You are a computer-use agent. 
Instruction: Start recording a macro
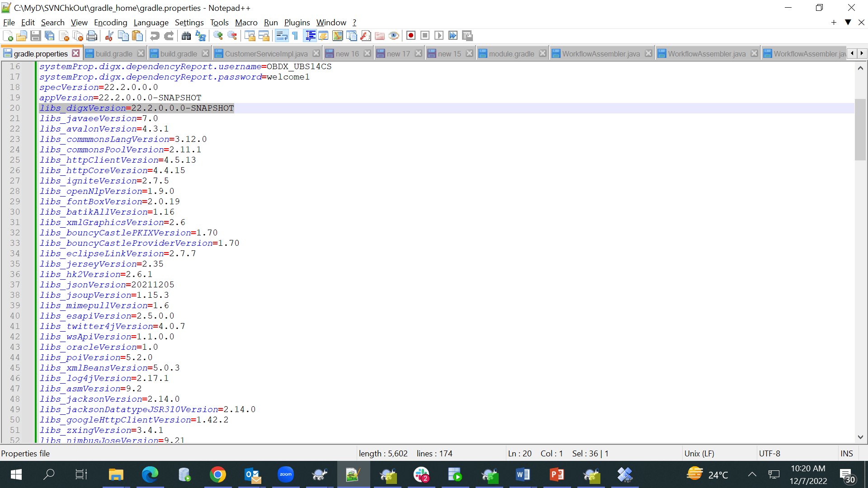[410, 36]
